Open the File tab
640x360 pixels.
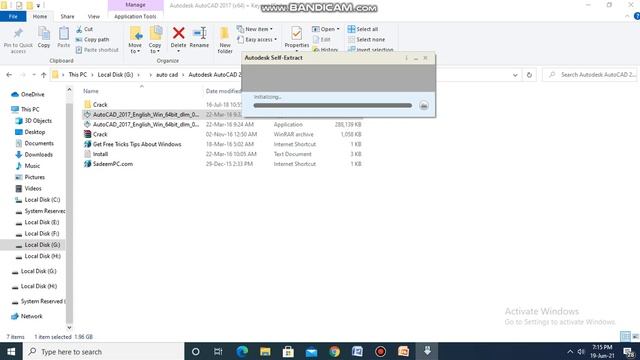(x=13, y=16)
